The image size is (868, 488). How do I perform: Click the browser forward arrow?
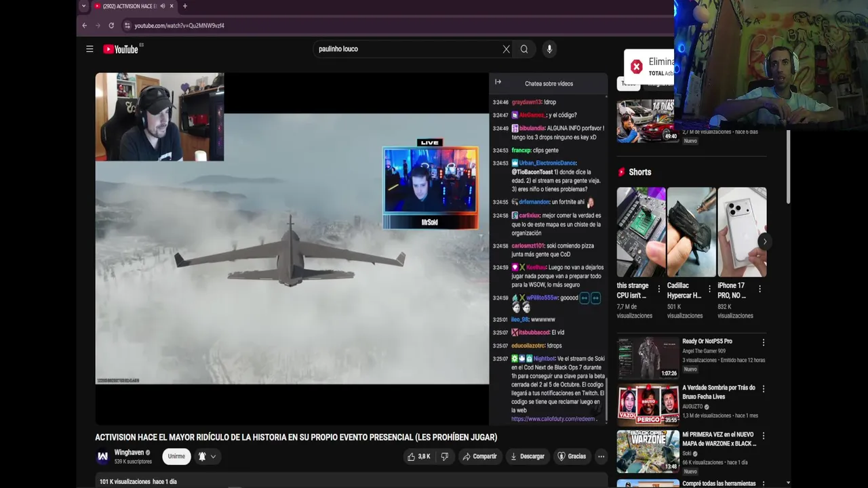pyautogui.click(x=98, y=25)
